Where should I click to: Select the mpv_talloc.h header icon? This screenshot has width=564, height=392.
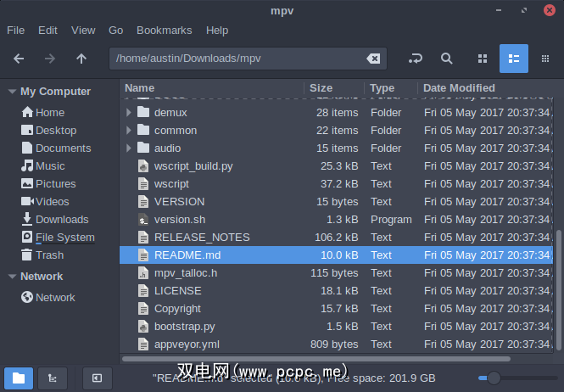(143, 273)
